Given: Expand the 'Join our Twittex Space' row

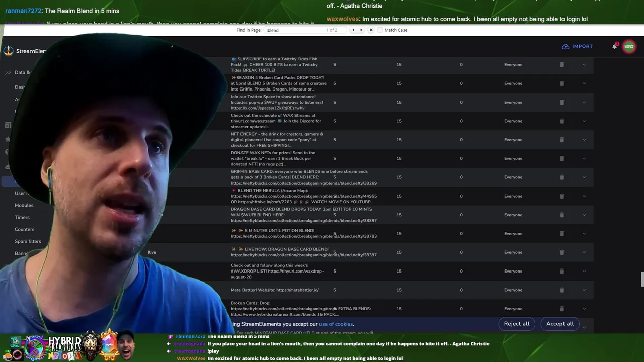Looking at the screenshot, I should coord(584,102).
